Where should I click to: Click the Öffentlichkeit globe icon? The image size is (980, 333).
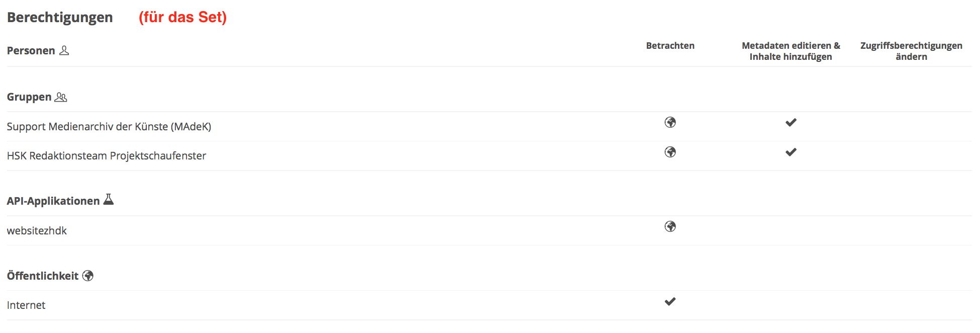(x=88, y=276)
